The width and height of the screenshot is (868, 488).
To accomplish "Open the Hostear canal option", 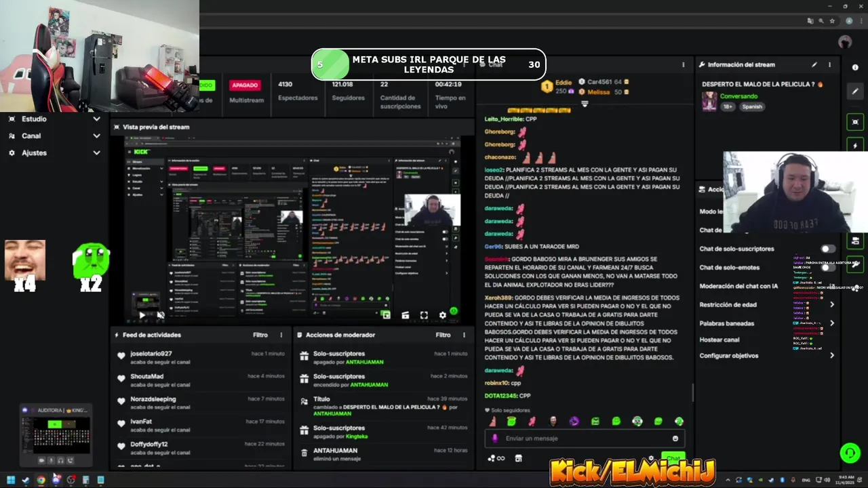I will coord(719,340).
